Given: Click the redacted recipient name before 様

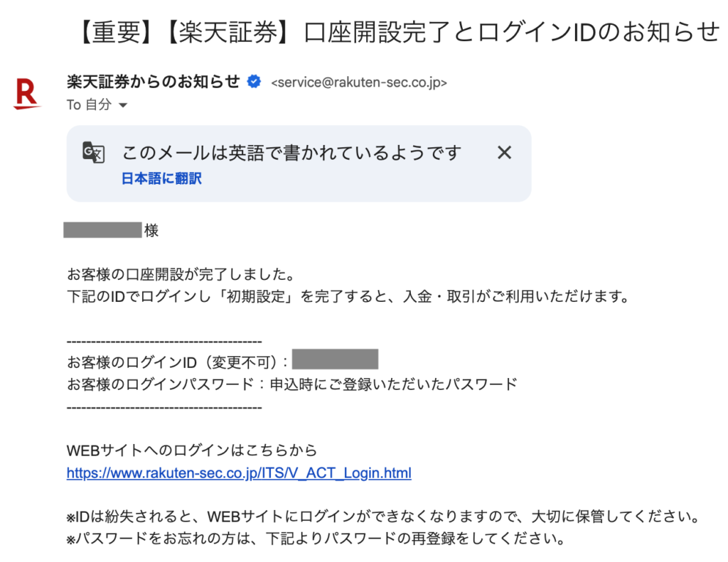Looking at the screenshot, I should point(103,230).
